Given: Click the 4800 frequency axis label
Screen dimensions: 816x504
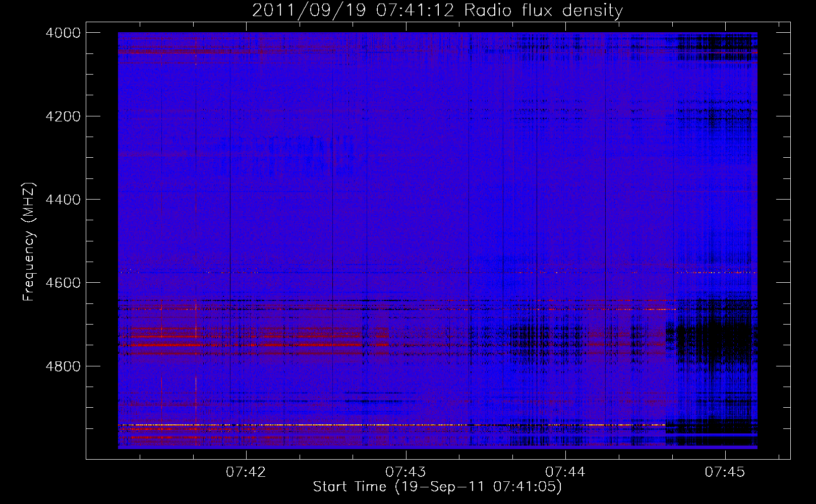Looking at the screenshot, I should tap(63, 366).
